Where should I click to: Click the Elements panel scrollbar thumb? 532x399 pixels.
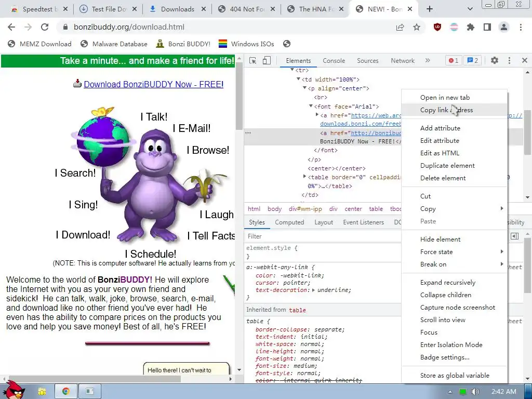click(527, 132)
